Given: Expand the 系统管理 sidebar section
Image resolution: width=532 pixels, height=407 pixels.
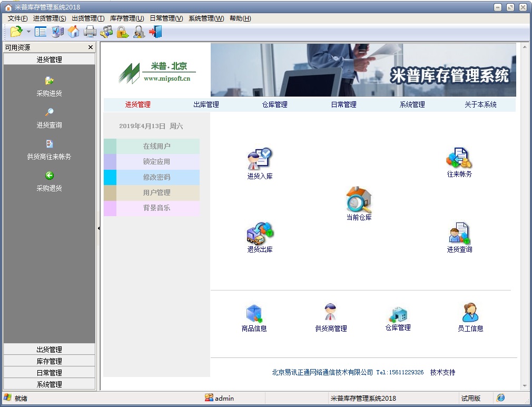Looking at the screenshot, I should click(x=49, y=384).
